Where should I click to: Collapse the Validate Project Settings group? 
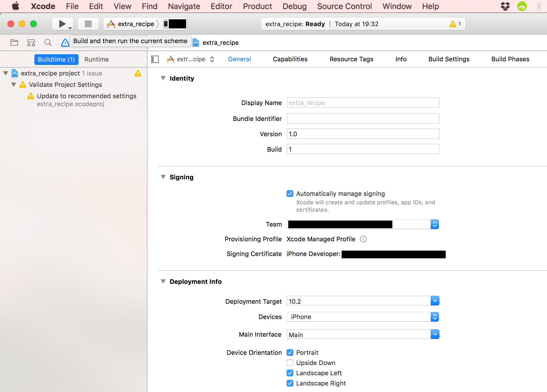pyautogui.click(x=14, y=85)
